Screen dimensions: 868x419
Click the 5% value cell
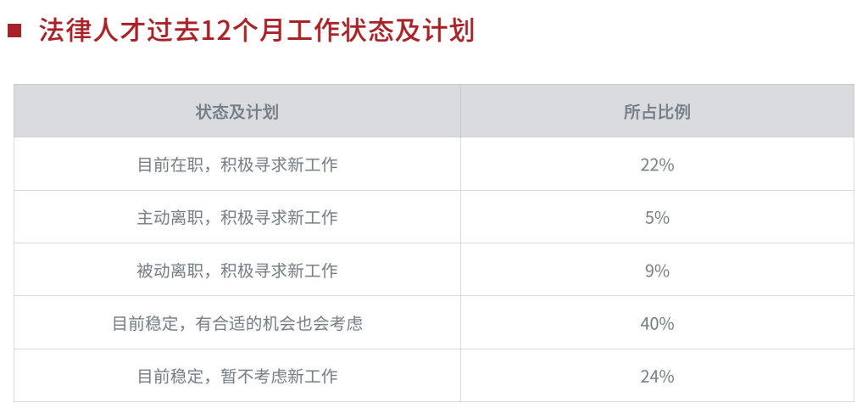click(x=657, y=217)
